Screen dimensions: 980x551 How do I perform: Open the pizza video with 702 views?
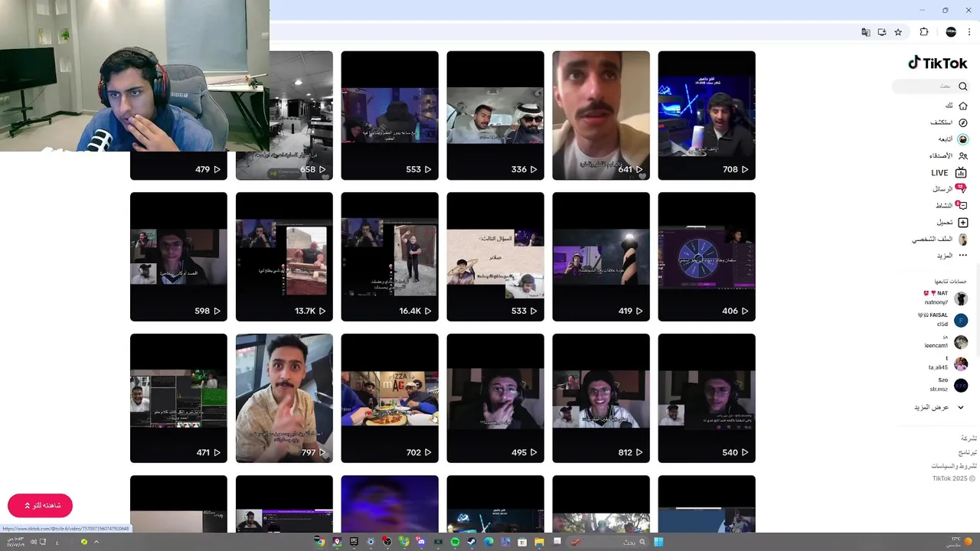[390, 398]
